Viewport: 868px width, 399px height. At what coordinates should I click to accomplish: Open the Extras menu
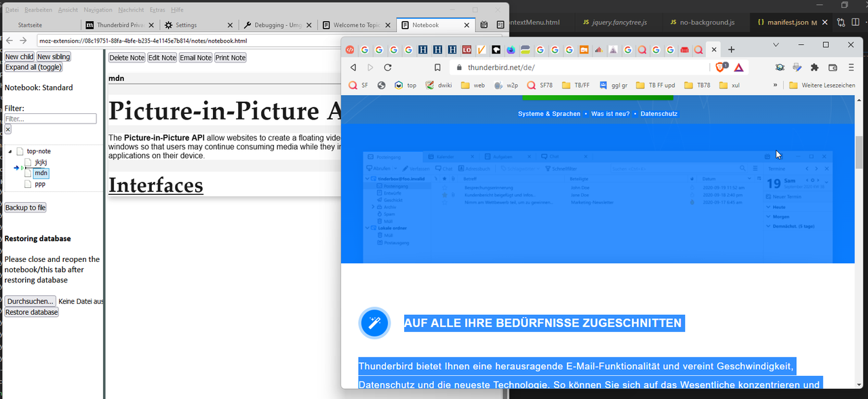tap(157, 10)
